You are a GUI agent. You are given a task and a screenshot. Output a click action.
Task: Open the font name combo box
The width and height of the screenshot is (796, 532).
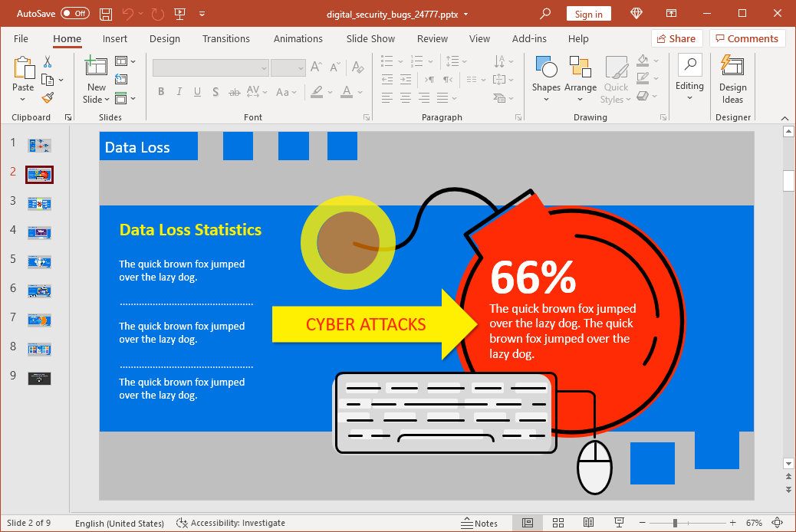click(x=210, y=68)
